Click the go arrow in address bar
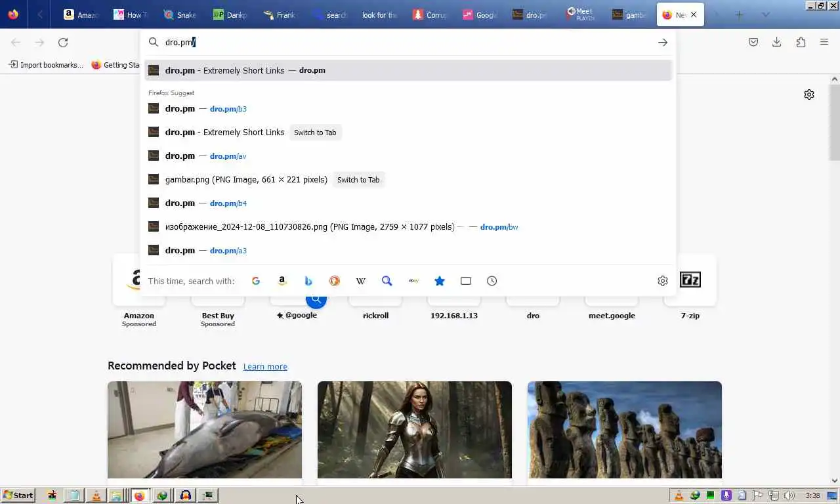 pos(663,42)
